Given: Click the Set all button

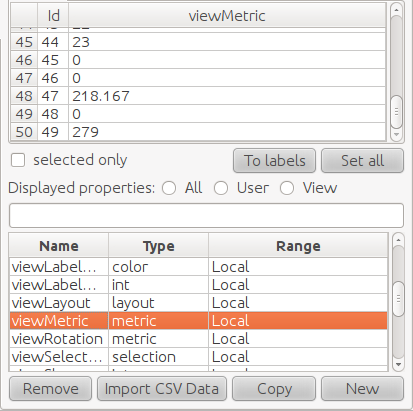Looking at the screenshot, I should click(x=362, y=161).
